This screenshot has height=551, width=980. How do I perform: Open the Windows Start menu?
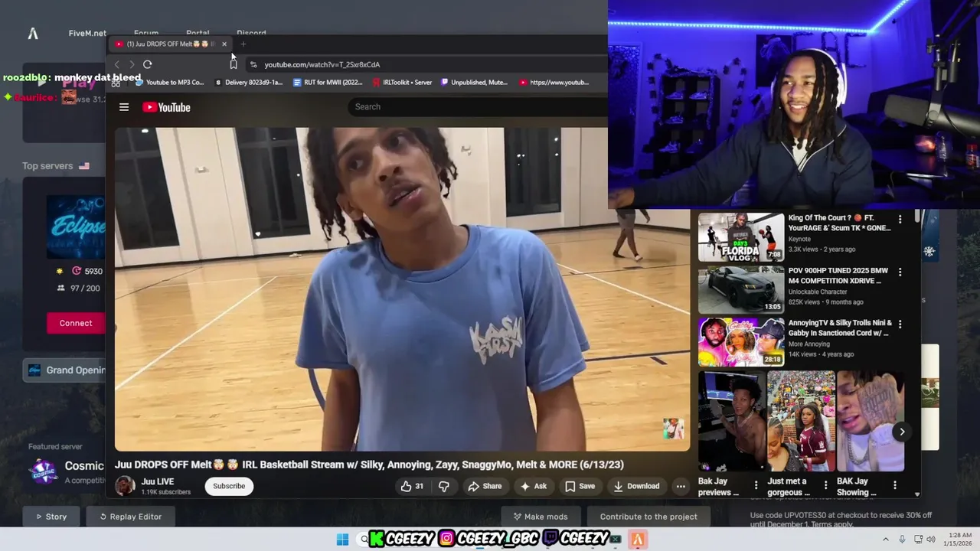click(342, 540)
